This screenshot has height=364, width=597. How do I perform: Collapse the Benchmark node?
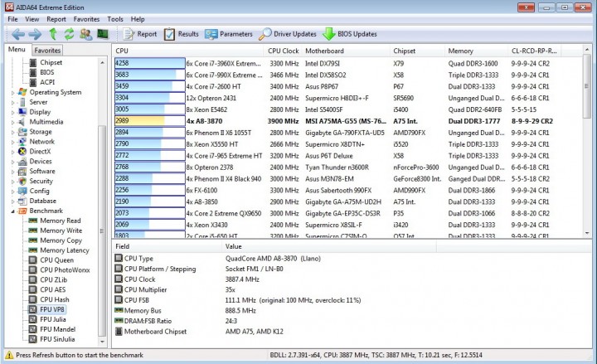click(x=12, y=211)
